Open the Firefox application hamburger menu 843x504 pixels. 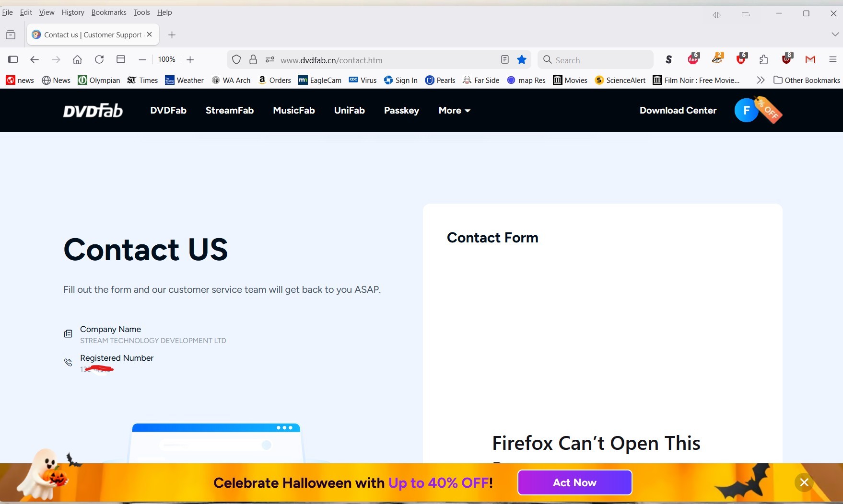(x=833, y=59)
